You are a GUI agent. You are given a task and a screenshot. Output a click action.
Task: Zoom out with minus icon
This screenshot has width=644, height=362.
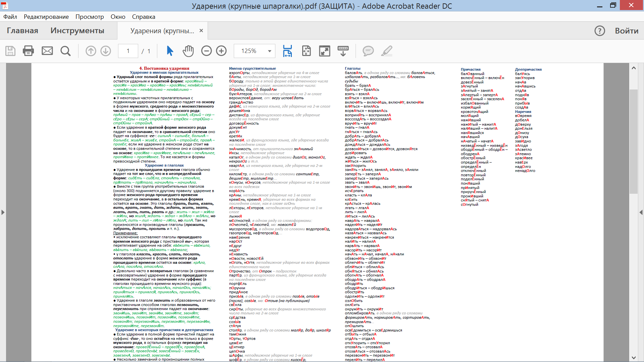tap(207, 51)
